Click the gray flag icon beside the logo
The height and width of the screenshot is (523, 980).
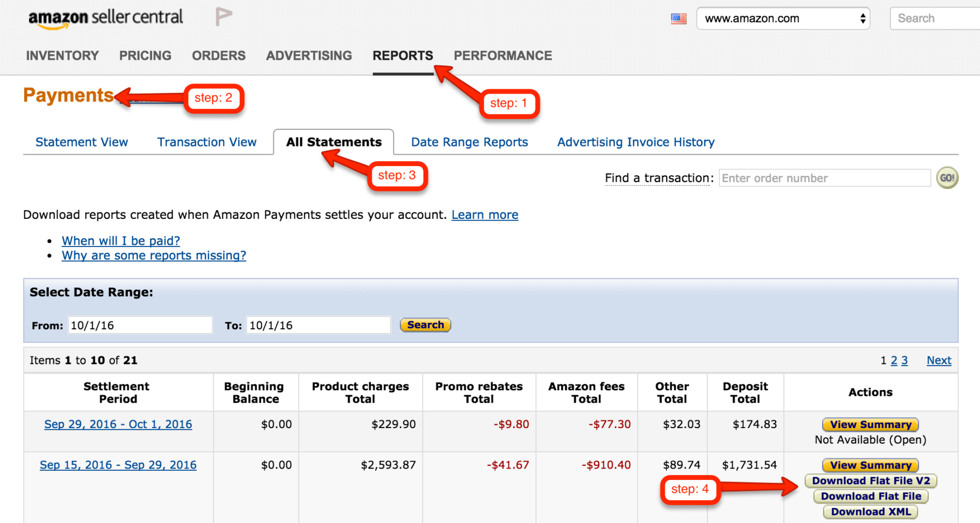click(223, 17)
